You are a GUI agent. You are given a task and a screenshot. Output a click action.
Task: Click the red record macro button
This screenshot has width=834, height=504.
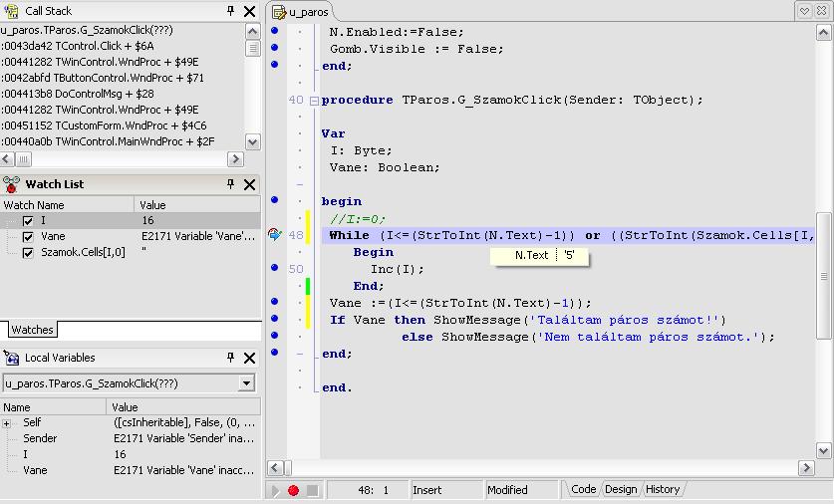293,490
